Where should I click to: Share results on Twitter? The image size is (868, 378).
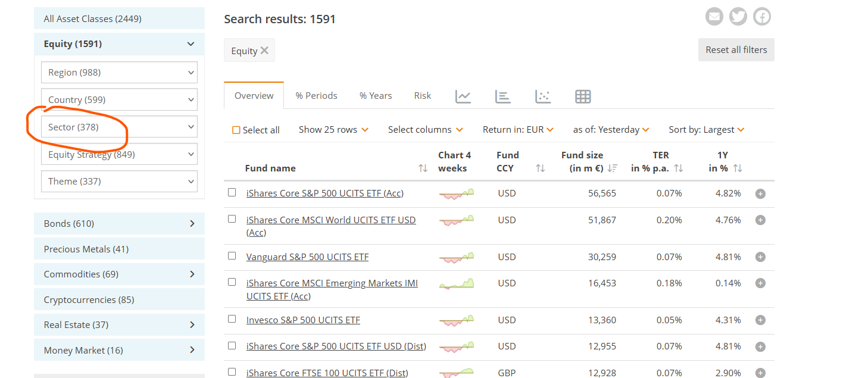pyautogui.click(x=738, y=17)
